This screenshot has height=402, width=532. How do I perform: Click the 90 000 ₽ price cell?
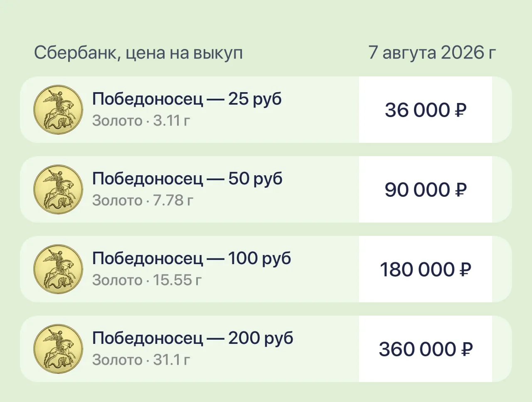coord(426,189)
